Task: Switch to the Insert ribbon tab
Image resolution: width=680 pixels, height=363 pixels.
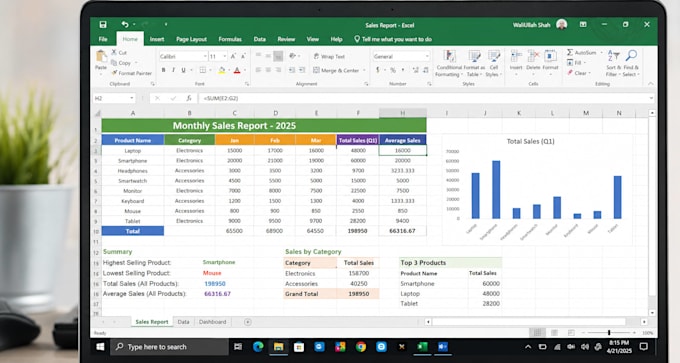Action: [157, 39]
